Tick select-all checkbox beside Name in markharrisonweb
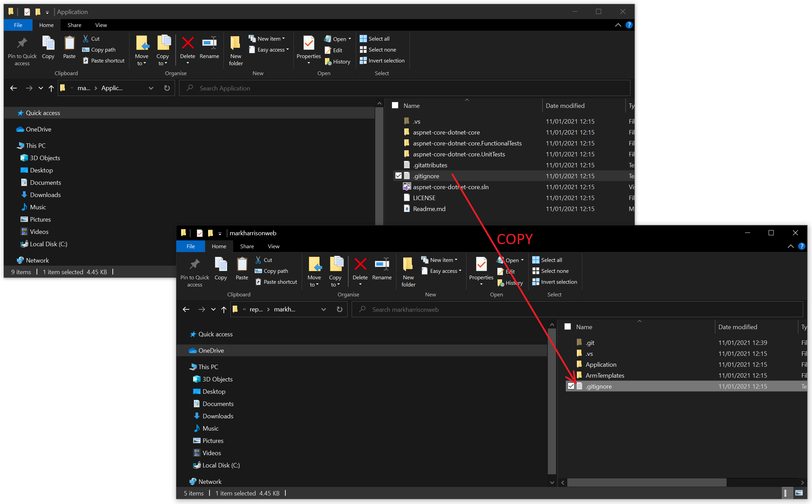 [x=568, y=327]
